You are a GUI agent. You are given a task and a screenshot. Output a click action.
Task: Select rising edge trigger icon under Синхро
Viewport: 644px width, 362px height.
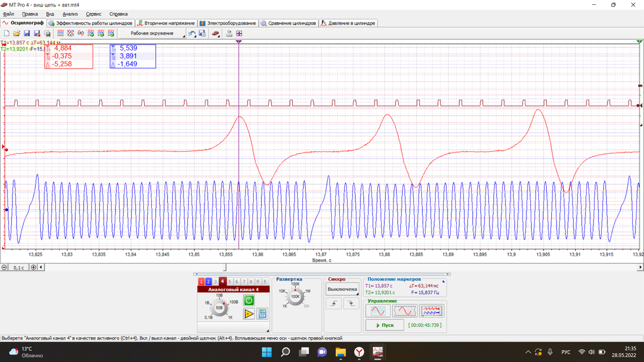(x=334, y=303)
